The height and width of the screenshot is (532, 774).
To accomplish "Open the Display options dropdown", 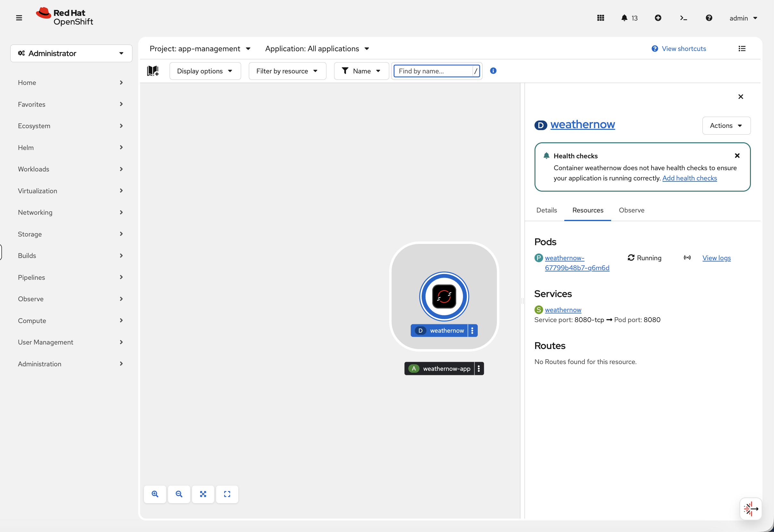I will (x=205, y=71).
